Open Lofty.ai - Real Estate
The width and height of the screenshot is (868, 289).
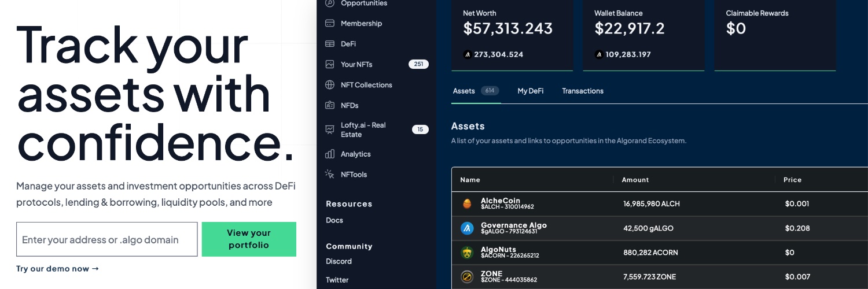[363, 129]
